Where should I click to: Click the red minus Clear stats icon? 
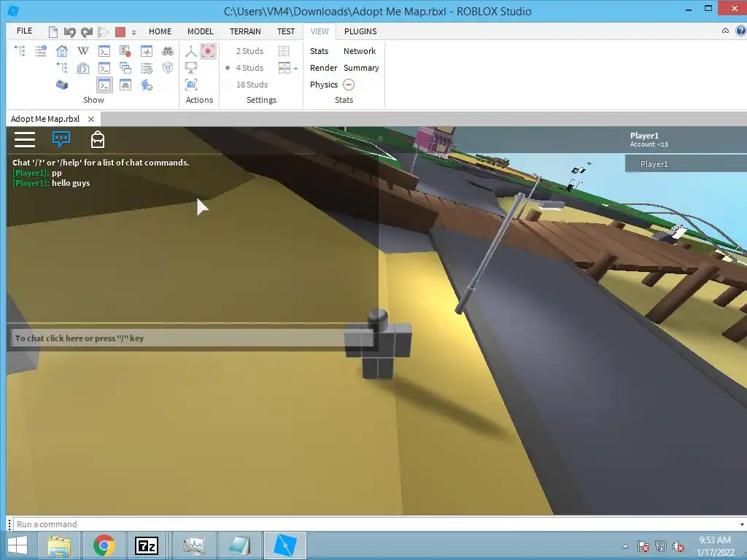[x=349, y=85]
